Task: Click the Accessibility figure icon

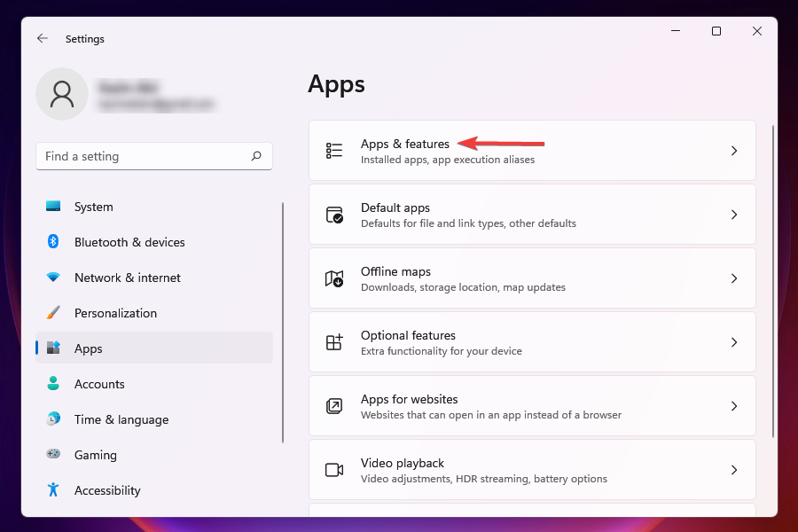Action: (53, 489)
